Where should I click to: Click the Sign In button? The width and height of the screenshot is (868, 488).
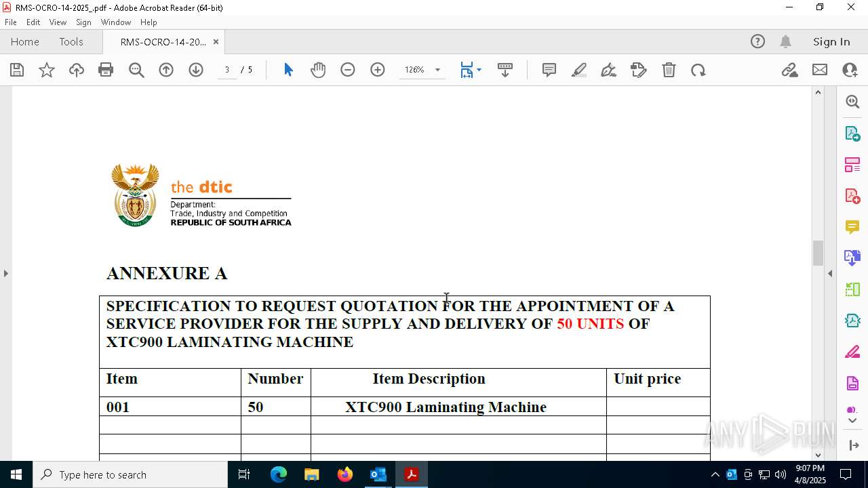pos(831,41)
